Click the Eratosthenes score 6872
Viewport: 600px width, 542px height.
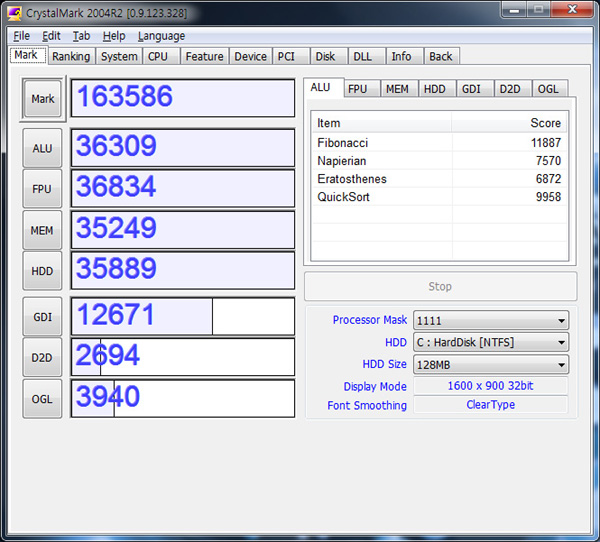tap(548, 179)
